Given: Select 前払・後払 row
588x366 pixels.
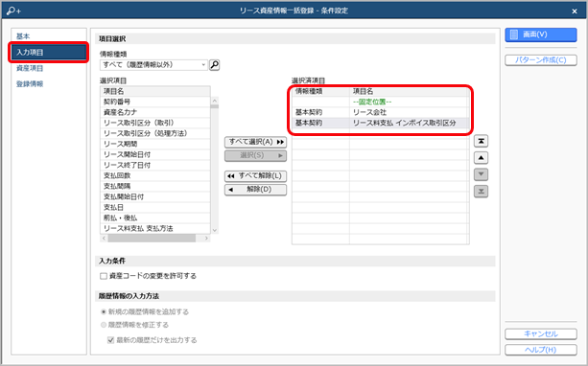Looking at the screenshot, I should point(154,217).
